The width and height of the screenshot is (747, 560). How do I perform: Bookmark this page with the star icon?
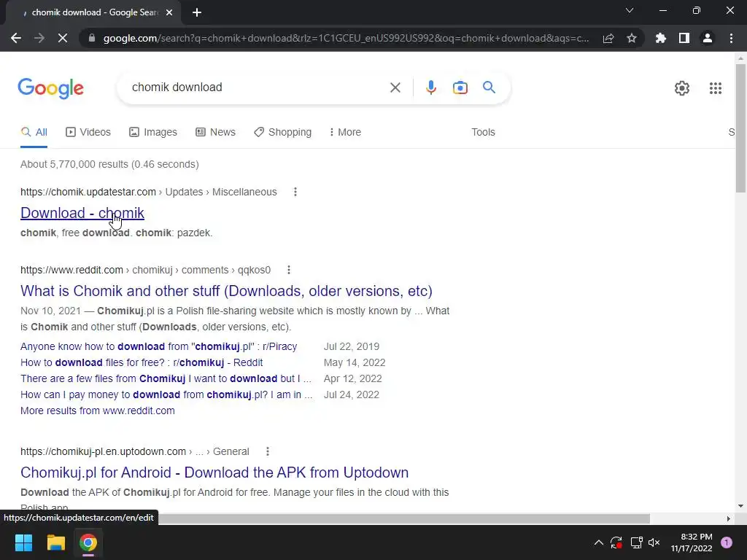632,38
